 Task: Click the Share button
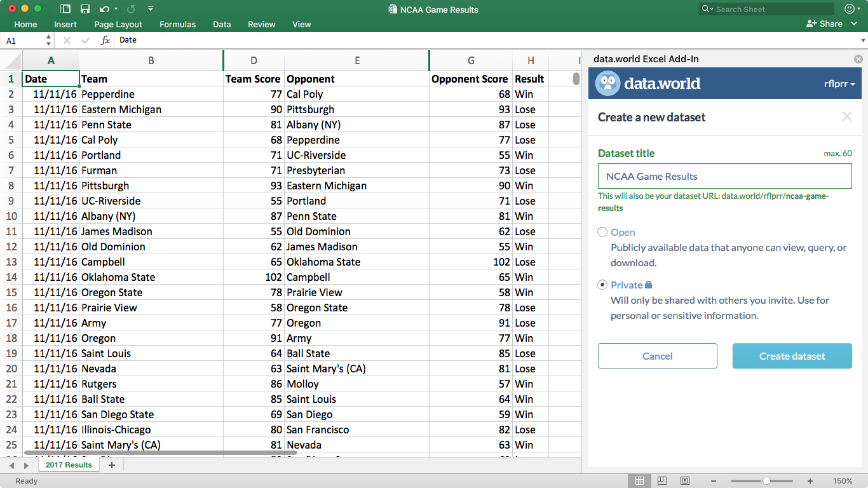pyautogui.click(x=824, y=24)
